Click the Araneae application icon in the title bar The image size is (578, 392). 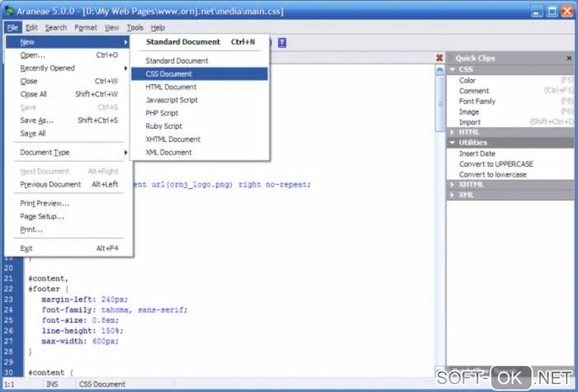[9, 11]
